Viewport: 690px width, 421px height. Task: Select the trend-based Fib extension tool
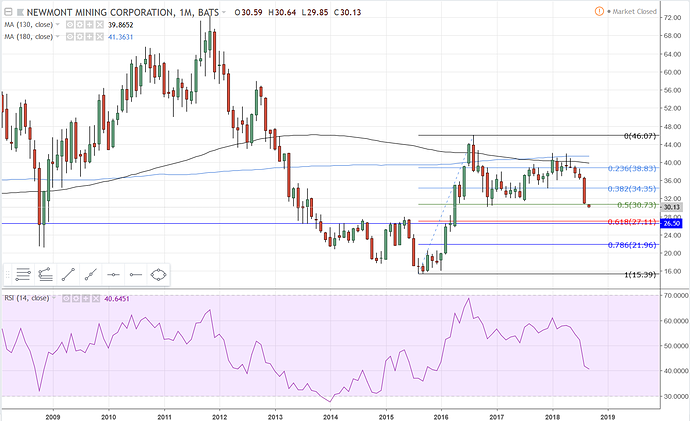click(x=48, y=273)
